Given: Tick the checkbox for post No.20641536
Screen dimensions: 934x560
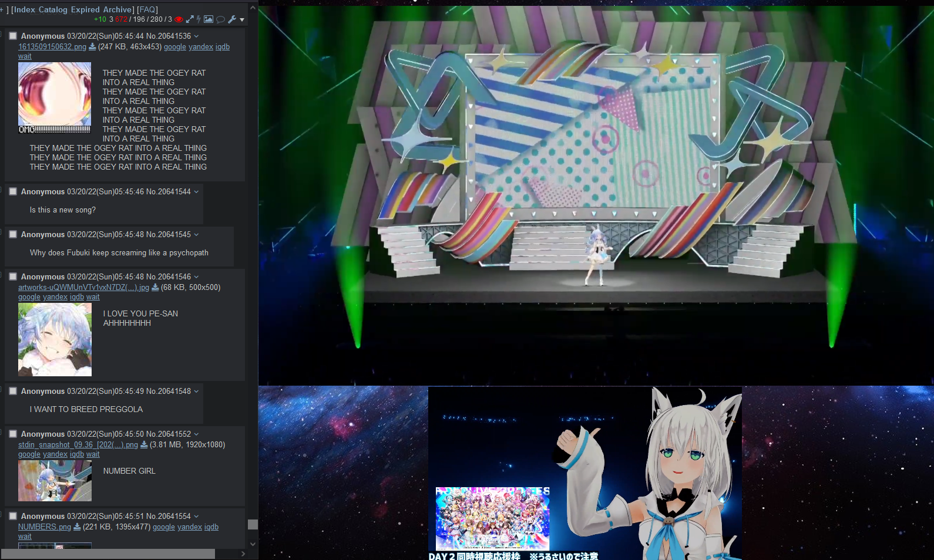Looking at the screenshot, I should pos(13,36).
